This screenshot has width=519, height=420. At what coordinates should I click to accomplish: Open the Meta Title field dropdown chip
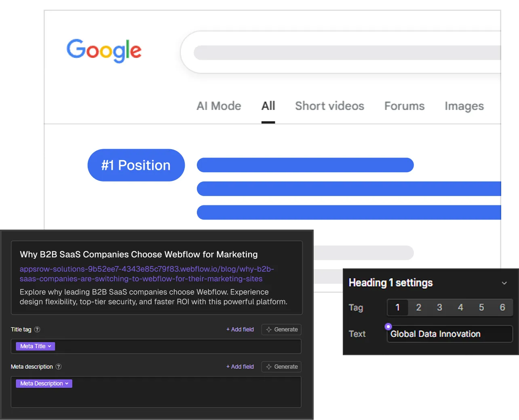[35, 346]
